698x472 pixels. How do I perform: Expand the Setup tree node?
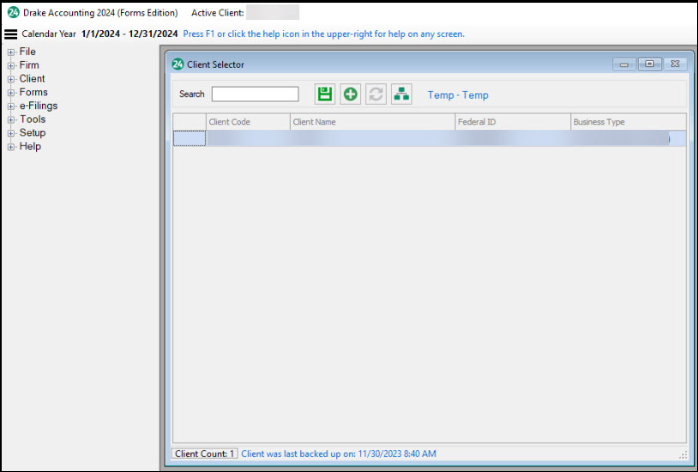(x=11, y=133)
